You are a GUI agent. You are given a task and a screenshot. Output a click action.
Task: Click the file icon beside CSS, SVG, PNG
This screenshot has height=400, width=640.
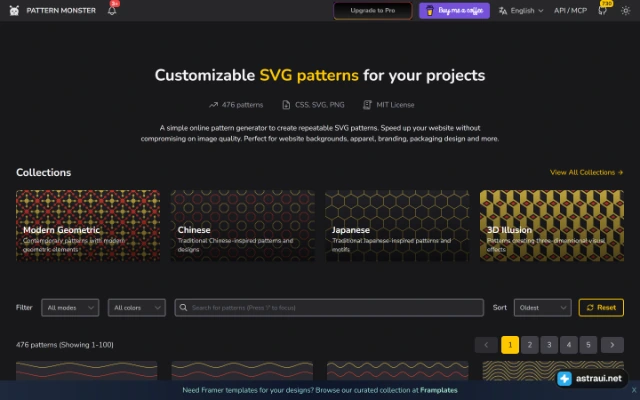(x=286, y=105)
